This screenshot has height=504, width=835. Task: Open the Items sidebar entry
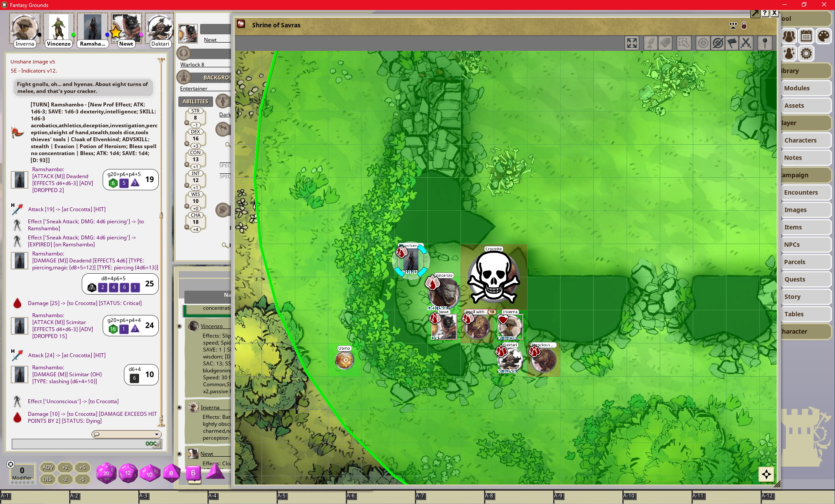pos(806,227)
